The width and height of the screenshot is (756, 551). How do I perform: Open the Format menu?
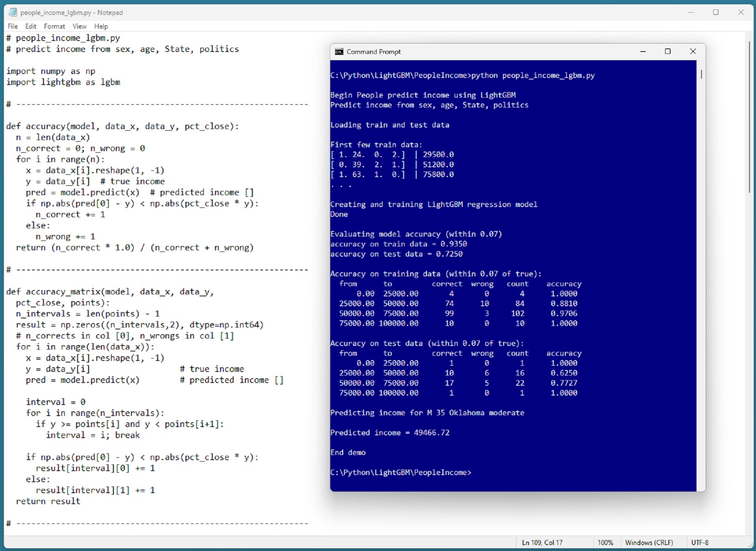[54, 26]
